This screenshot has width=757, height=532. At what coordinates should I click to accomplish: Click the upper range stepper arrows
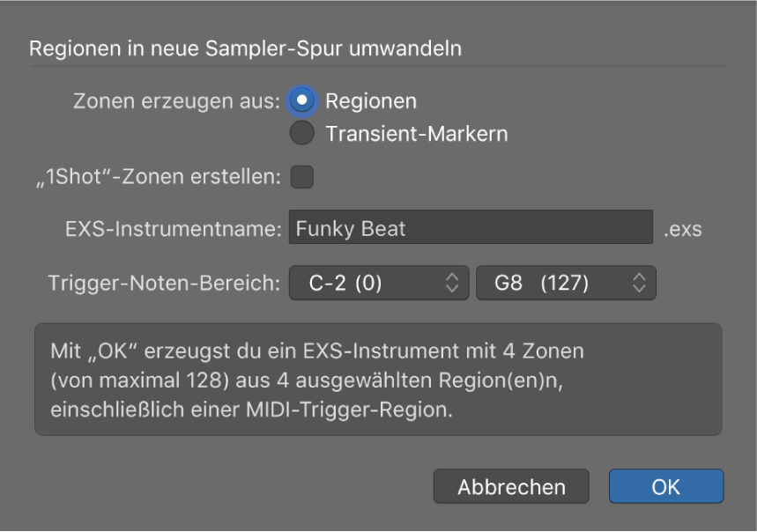pyautogui.click(x=453, y=283)
